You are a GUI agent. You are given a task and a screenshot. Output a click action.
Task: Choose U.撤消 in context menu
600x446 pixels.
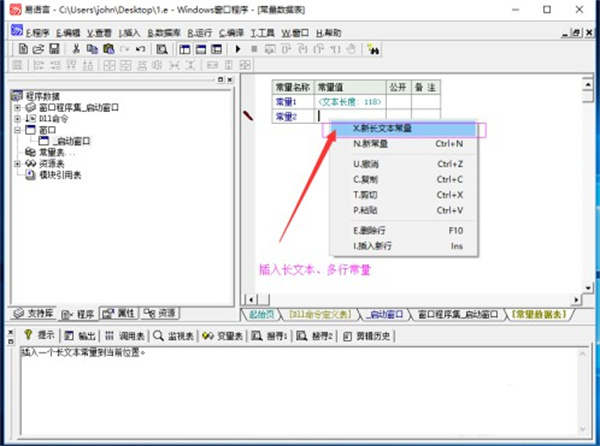pos(404,164)
